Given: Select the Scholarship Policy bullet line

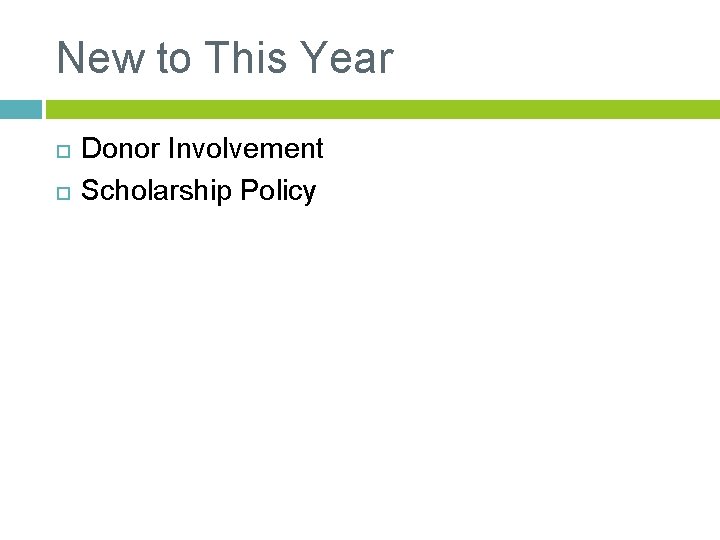Looking at the screenshot, I should [x=198, y=191].
